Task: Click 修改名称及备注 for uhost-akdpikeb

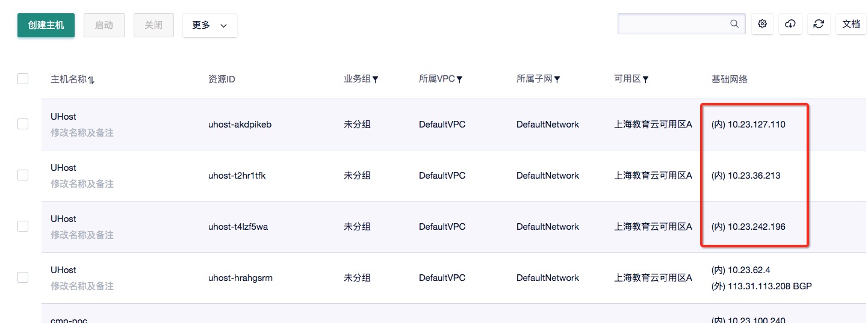Action: 82,133
